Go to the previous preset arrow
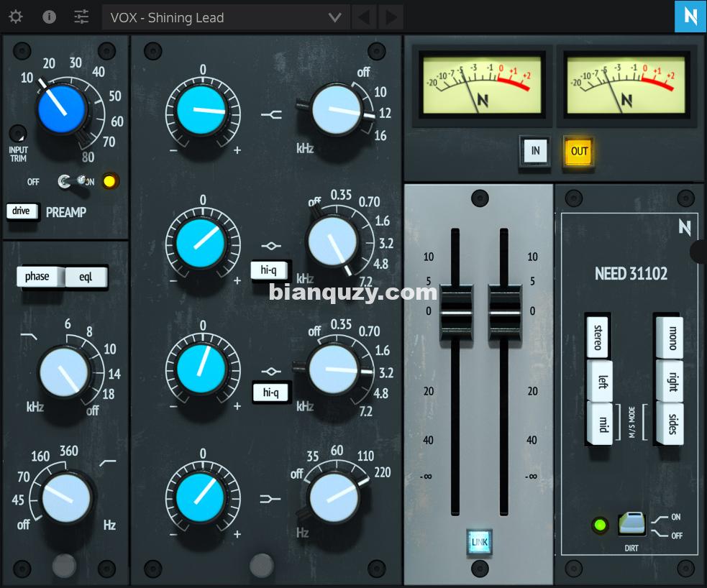 pyautogui.click(x=364, y=17)
